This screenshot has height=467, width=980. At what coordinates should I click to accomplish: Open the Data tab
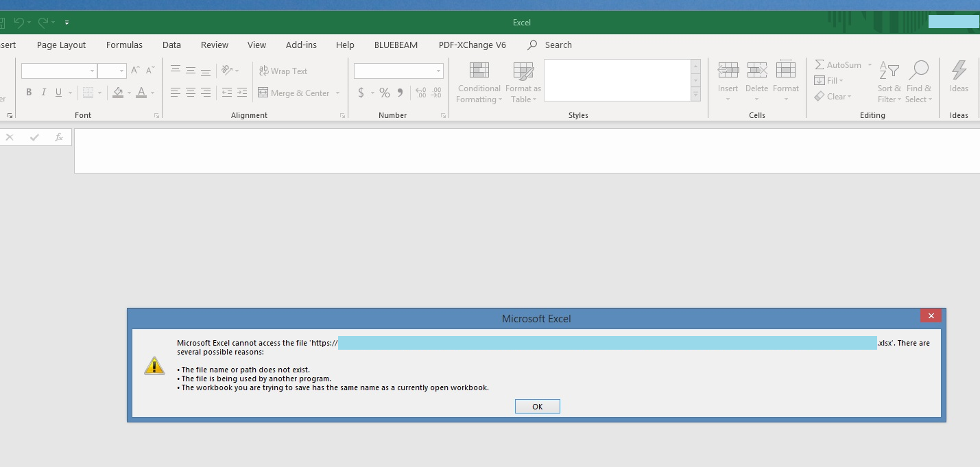click(171, 45)
